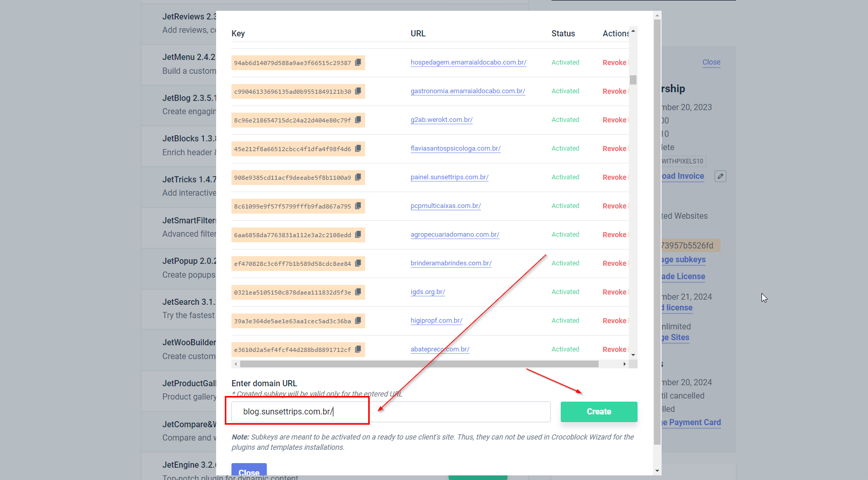The height and width of the screenshot is (480, 868).
Task: Copy the key for g2ab.werokt.com.br
Action: pos(358,120)
